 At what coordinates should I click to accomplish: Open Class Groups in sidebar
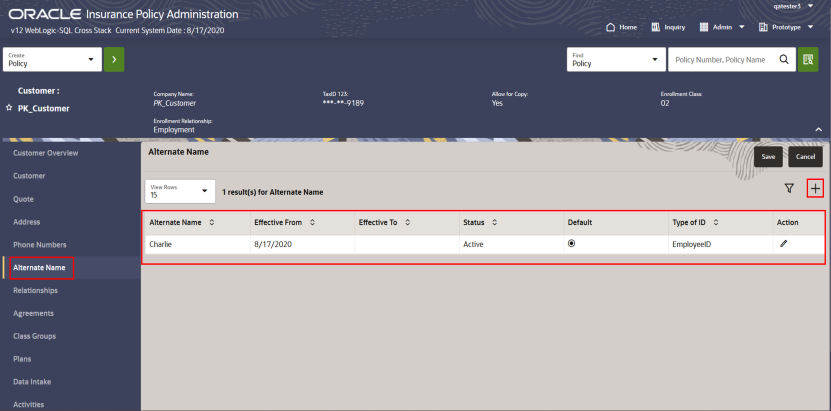(x=34, y=336)
